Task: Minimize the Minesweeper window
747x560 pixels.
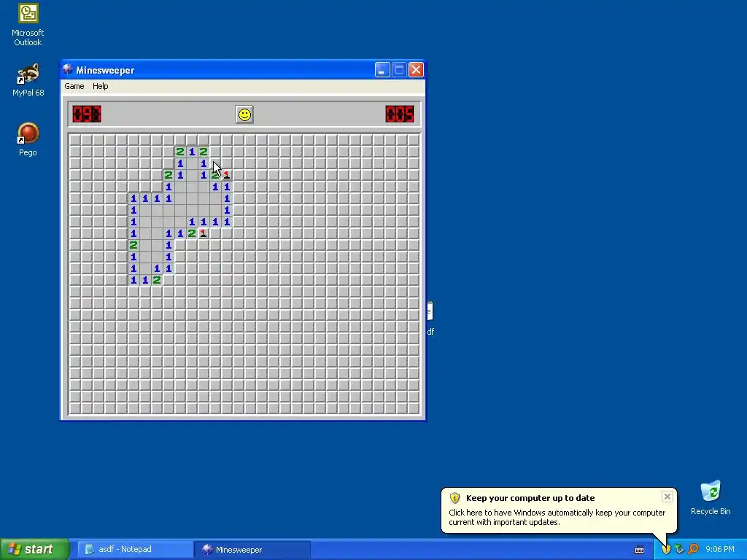Action: (x=382, y=70)
